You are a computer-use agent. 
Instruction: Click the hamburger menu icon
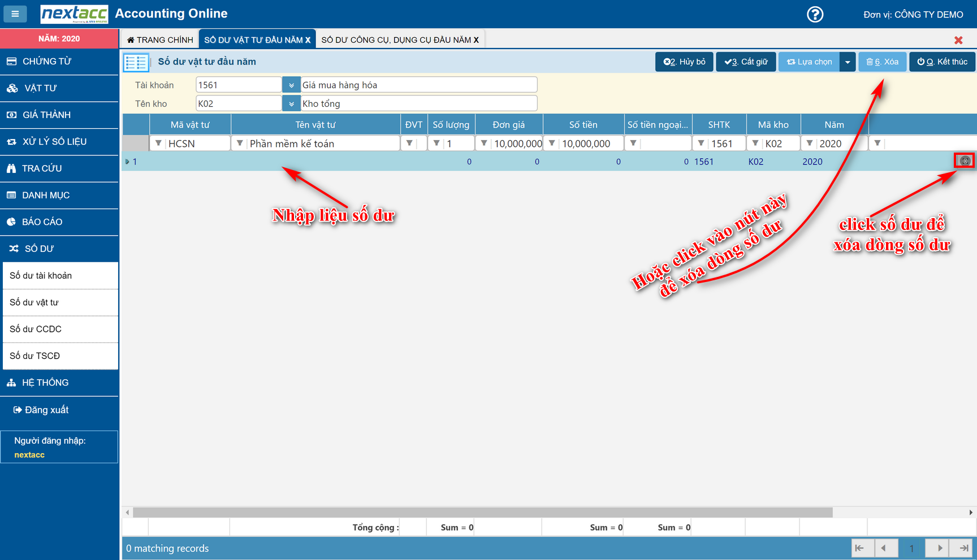15,14
